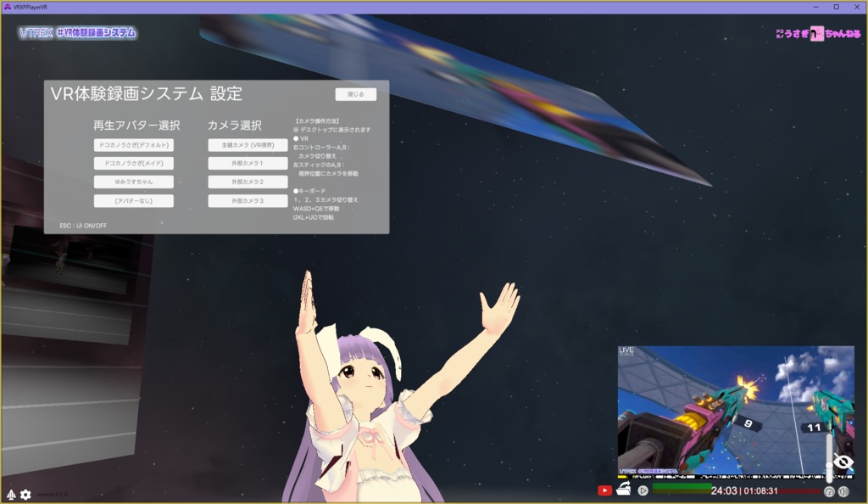Switch to 主観カメラ (VR視界) view
This screenshot has width=868, height=504.
(247, 144)
